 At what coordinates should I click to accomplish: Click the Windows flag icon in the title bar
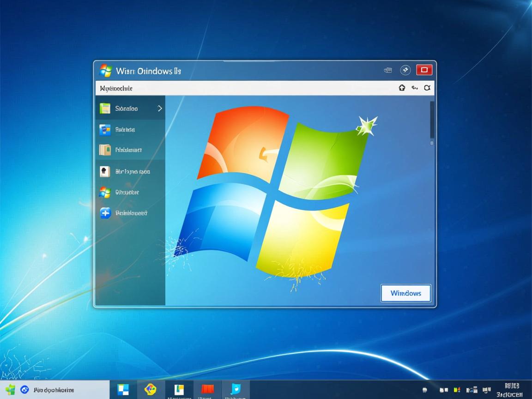pyautogui.click(x=105, y=71)
